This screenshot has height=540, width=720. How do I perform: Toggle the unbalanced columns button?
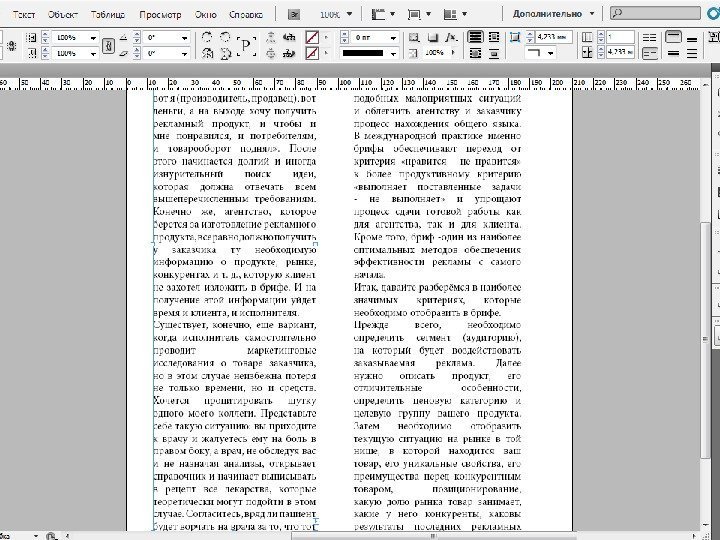pos(649,54)
